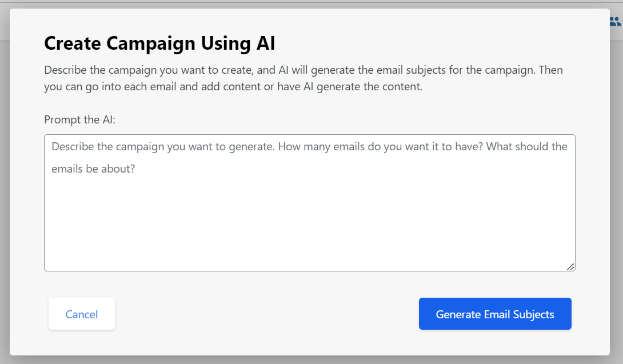Click the campaign description paragraph text
623x364 pixels.
[303, 77]
